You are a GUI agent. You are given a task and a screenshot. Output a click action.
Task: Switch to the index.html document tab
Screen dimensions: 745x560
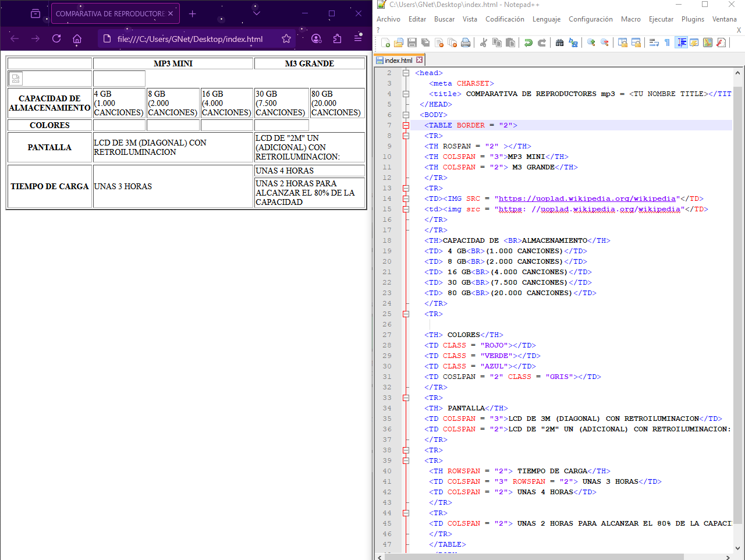pos(399,60)
